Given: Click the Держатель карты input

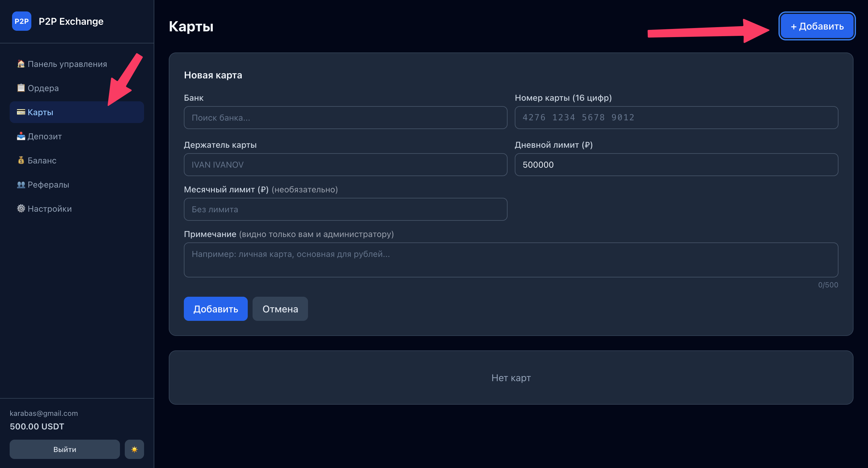Looking at the screenshot, I should [x=345, y=165].
